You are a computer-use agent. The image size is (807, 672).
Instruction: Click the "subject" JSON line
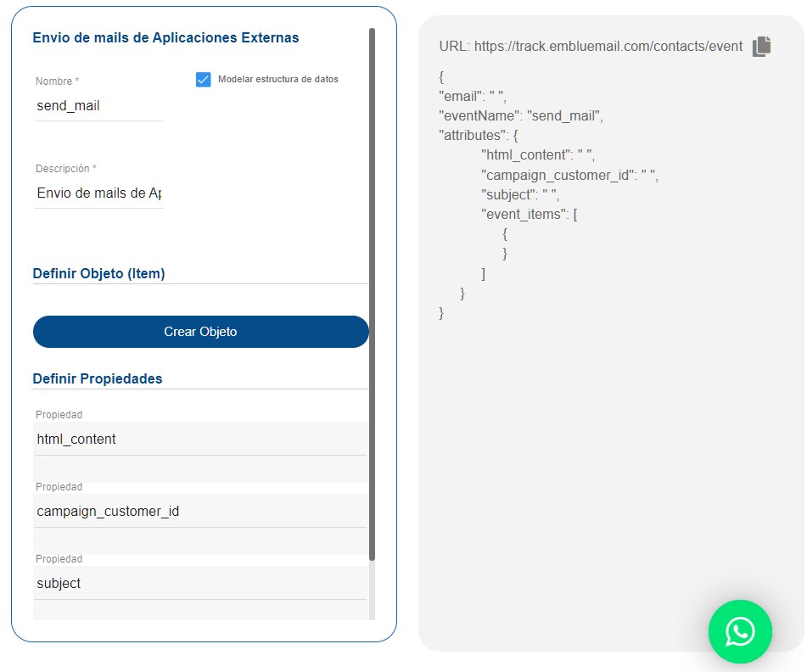click(x=520, y=194)
